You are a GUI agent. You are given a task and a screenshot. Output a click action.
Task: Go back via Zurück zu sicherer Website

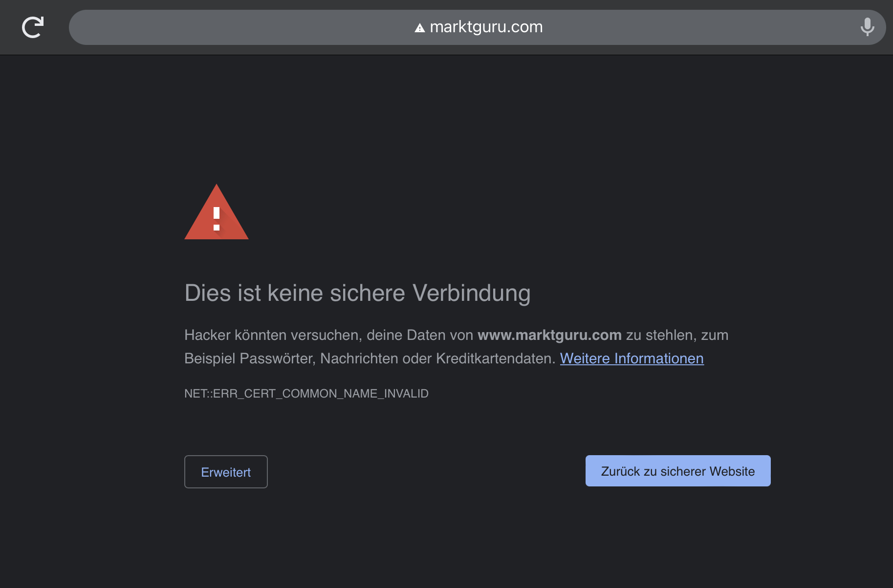(678, 471)
